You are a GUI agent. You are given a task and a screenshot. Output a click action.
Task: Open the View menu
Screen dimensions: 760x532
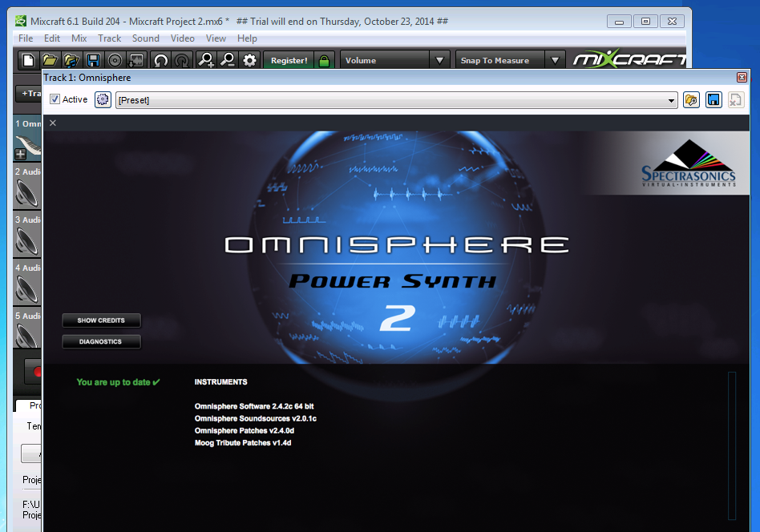click(x=216, y=38)
